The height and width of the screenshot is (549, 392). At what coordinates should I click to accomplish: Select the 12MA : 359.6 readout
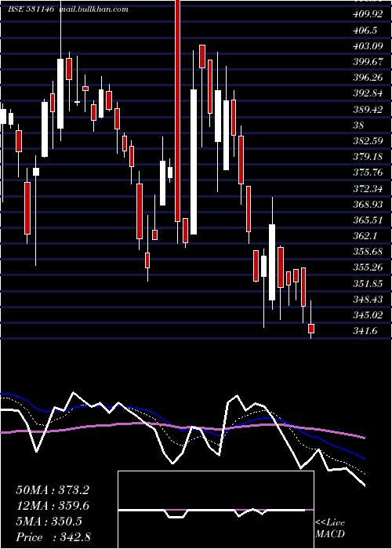(x=53, y=506)
